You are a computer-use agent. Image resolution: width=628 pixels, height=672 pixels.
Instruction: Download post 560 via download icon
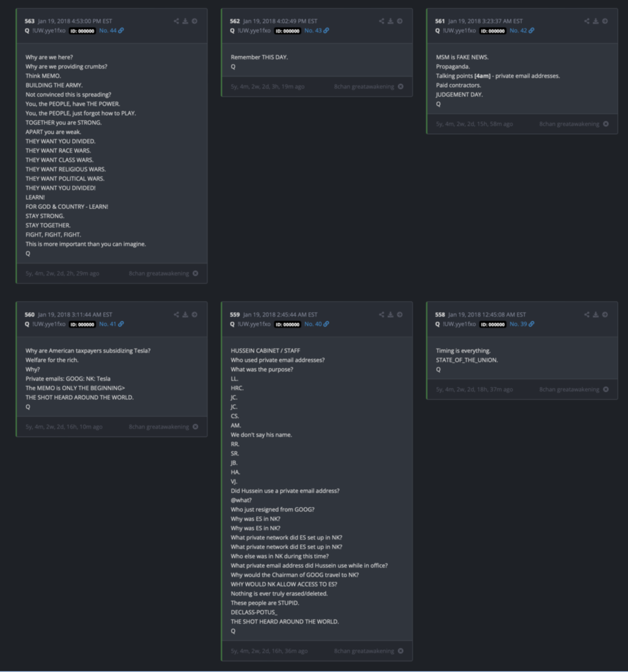(185, 315)
